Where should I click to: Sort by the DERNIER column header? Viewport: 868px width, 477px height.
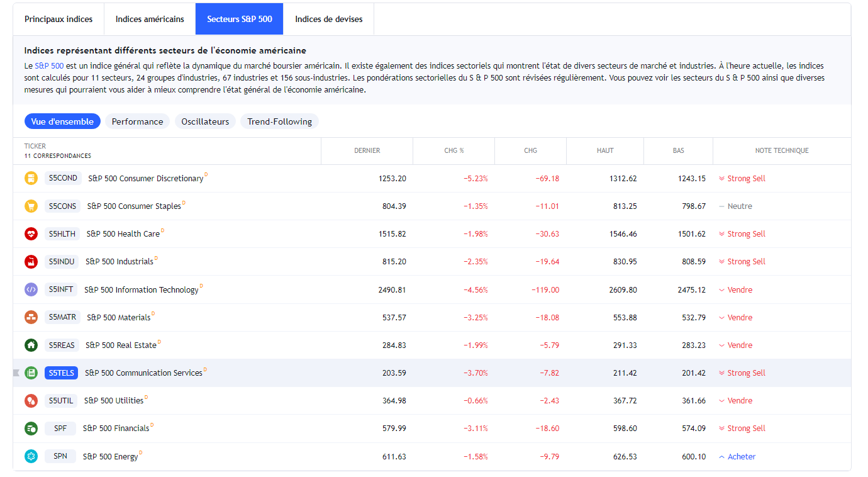tap(367, 151)
